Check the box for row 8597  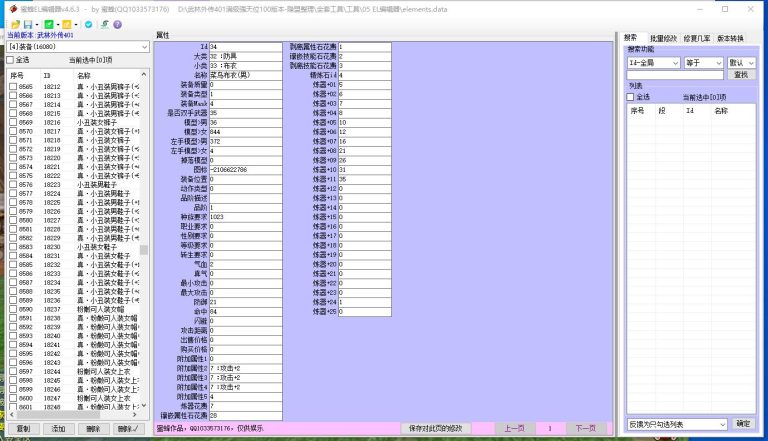13,371
